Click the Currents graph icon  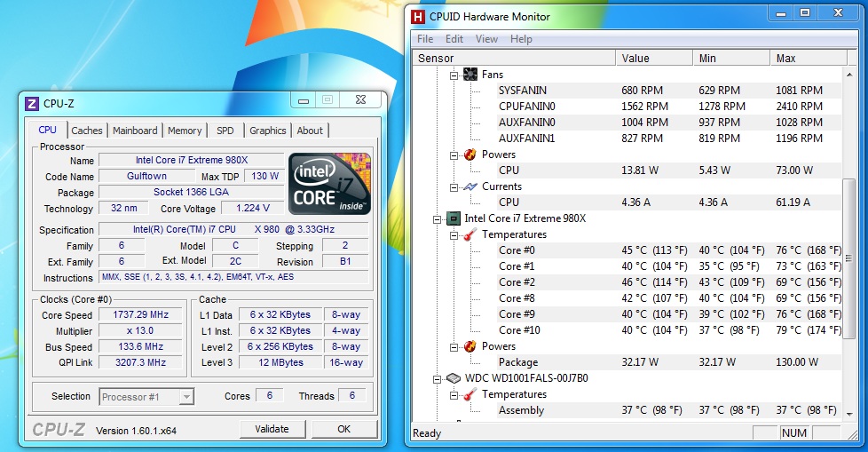pos(470,186)
